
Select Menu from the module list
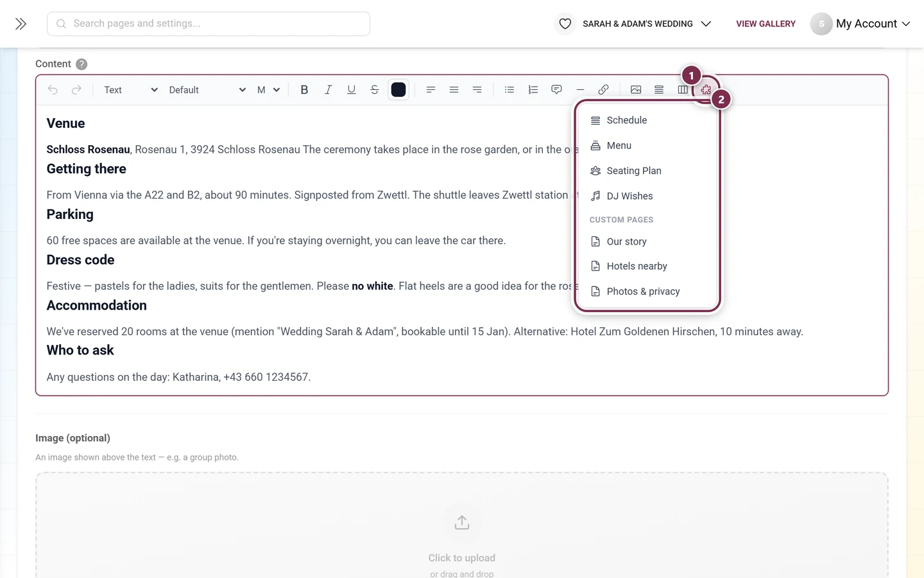tap(647, 146)
